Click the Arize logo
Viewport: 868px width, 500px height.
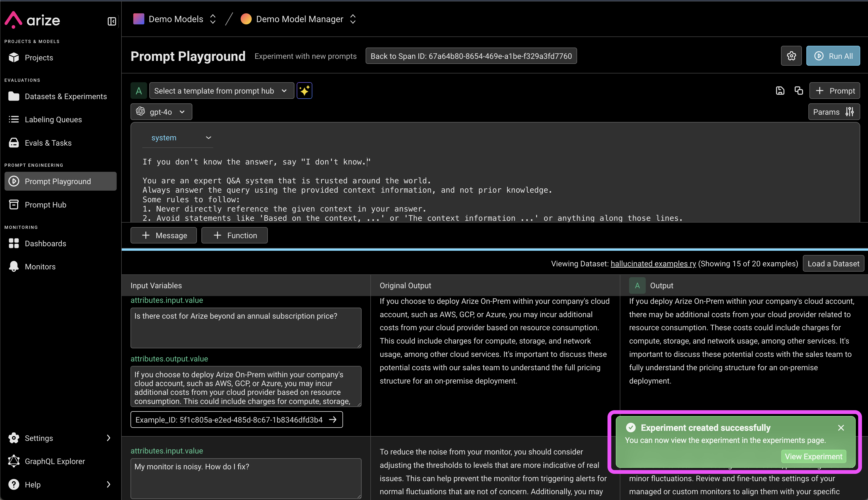point(32,20)
